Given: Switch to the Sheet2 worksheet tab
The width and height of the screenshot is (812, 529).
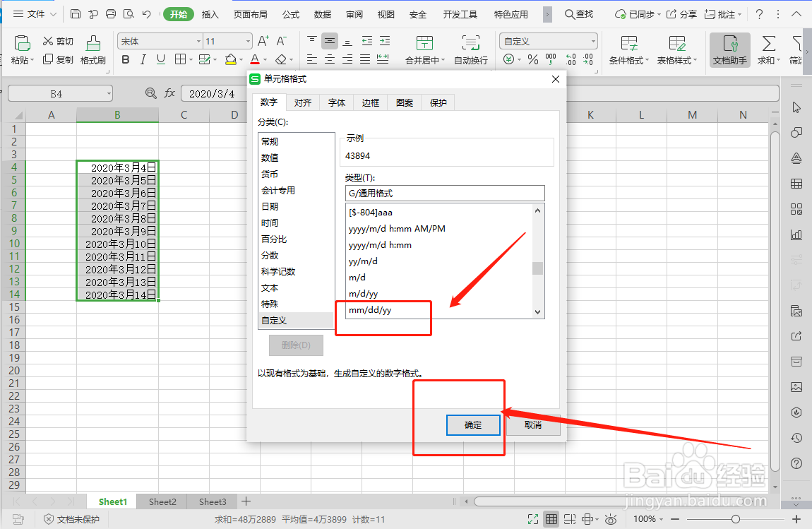Looking at the screenshot, I should click(x=161, y=501).
